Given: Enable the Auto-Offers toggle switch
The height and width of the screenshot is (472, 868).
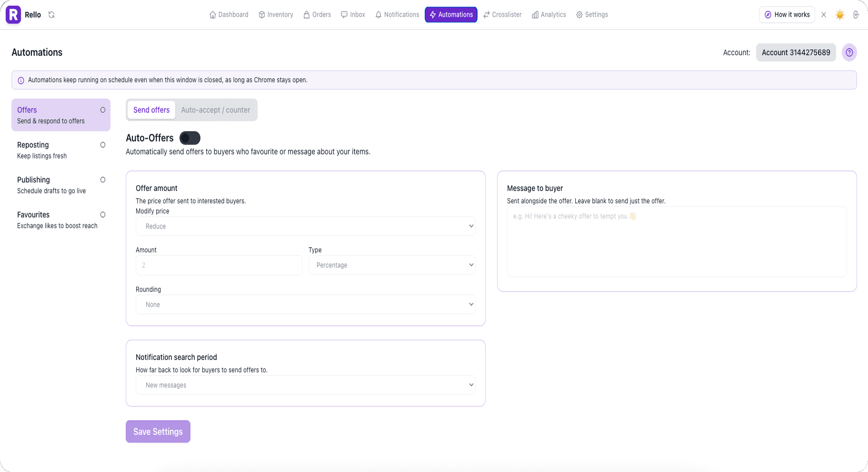Looking at the screenshot, I should point(190,138).
